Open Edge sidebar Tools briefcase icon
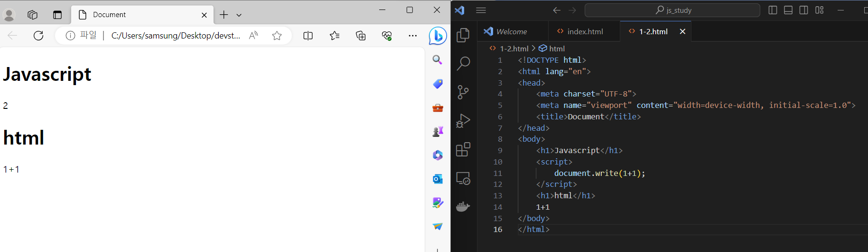Screen dimensions: 868x252 438,108
